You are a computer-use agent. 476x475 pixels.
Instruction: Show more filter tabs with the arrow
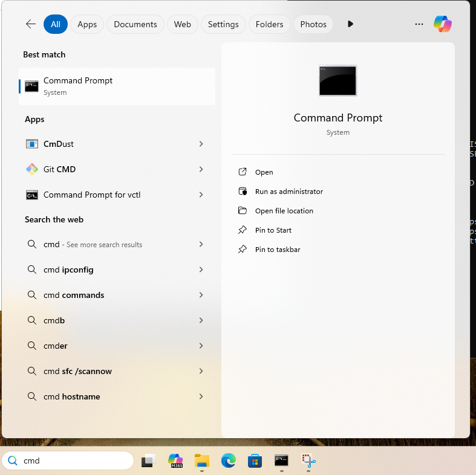pos(350,24)
